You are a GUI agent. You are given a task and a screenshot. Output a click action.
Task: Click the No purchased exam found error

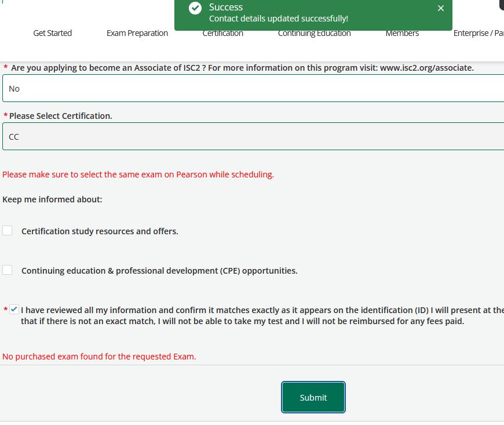99,357
